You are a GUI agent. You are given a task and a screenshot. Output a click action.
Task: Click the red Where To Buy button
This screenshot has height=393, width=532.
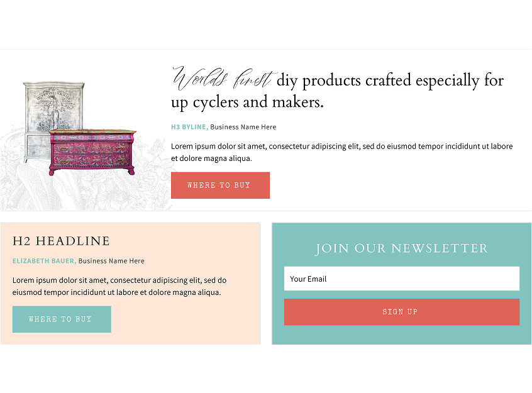pyautogui.click(x=220, y=185)
